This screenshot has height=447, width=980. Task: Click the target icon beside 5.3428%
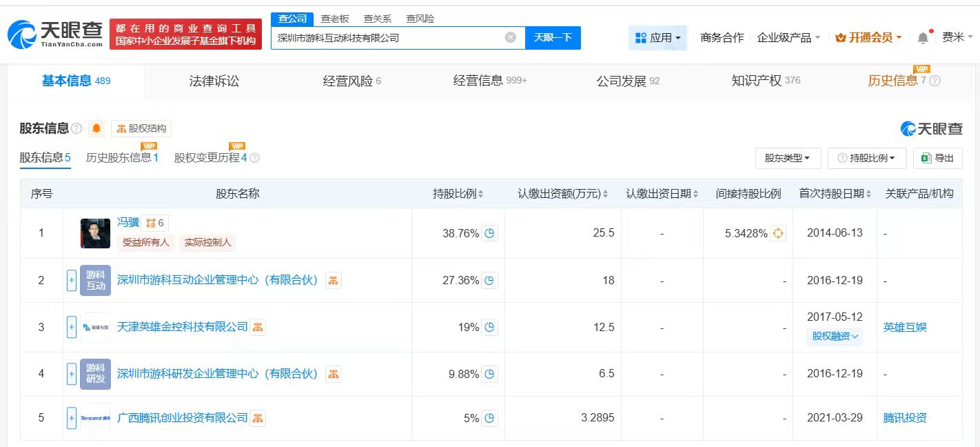(778, 233)
